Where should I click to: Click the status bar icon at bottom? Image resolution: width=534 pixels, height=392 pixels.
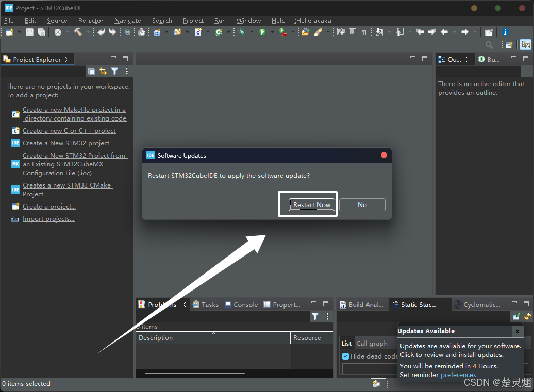point(377,384)
